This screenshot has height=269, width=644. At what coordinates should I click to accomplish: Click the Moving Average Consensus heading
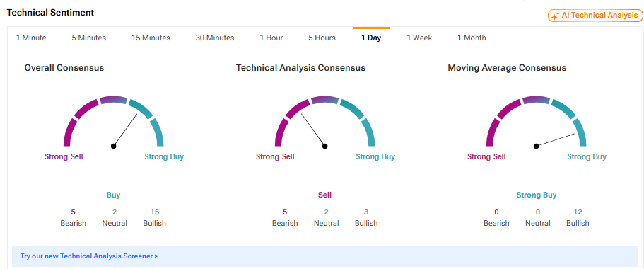(x=507, y=68)
